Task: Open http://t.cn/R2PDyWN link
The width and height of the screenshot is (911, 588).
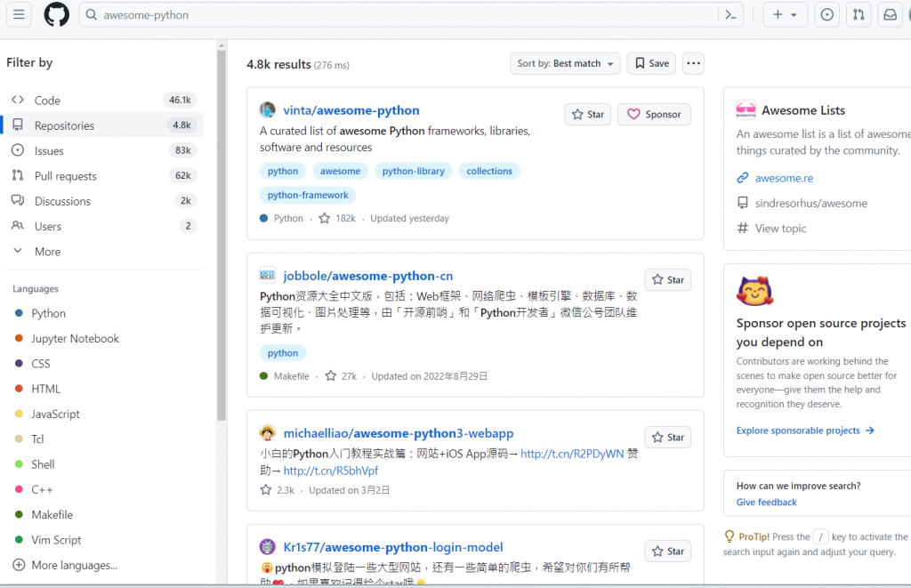Action: (572, 454)
